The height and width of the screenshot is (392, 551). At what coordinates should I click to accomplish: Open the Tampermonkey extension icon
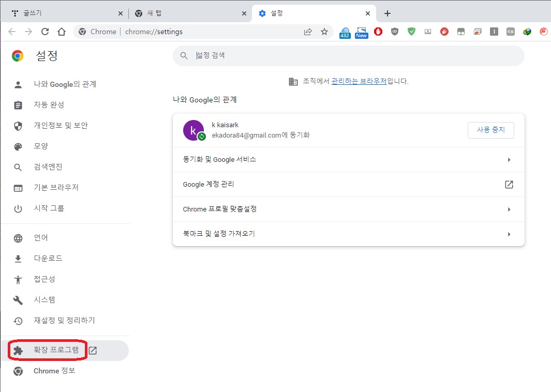click(460, 32)
